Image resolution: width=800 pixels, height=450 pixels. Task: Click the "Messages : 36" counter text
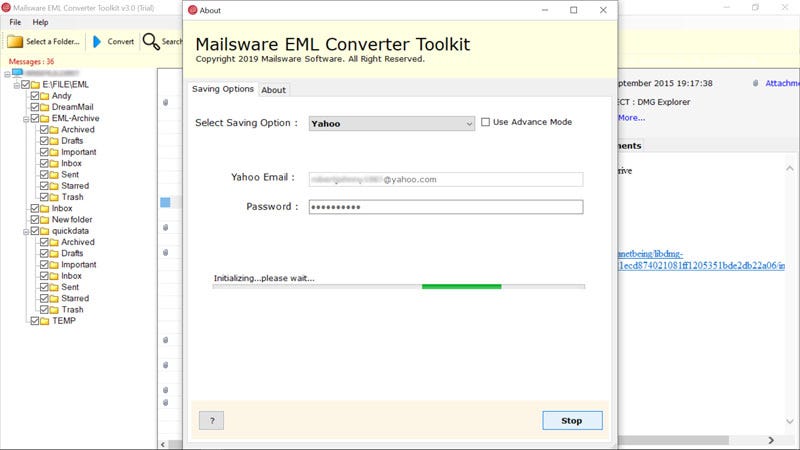(31, 61)
